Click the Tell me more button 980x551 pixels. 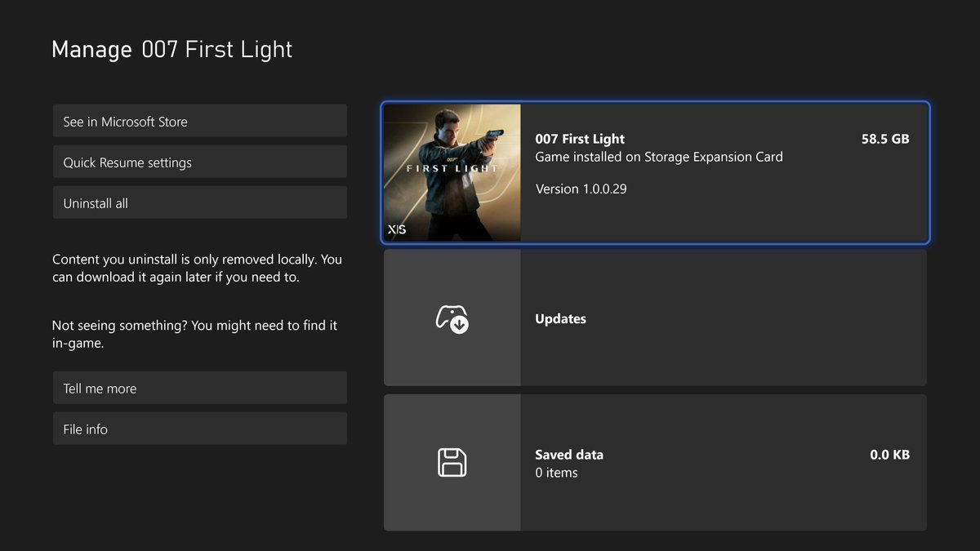coord(199,388)
